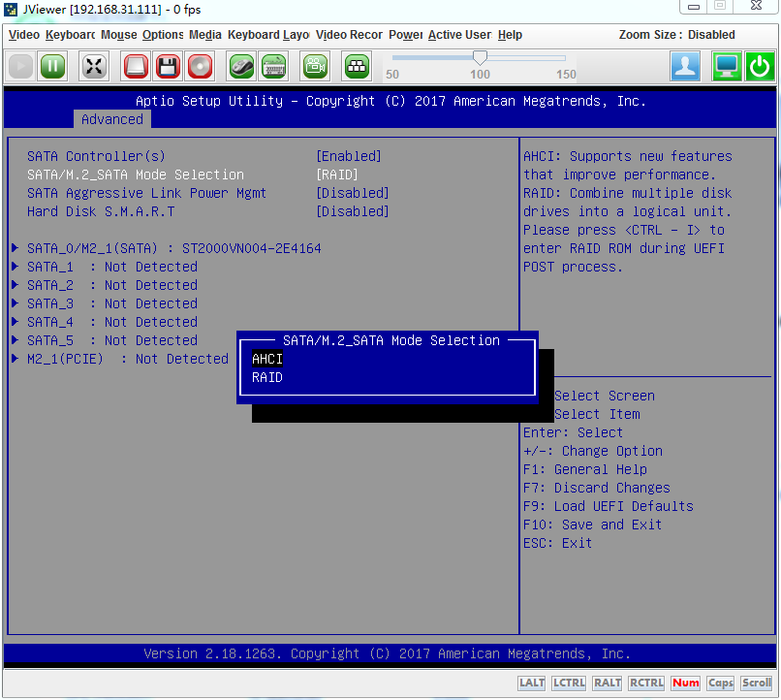Image resolution: width=781 pixels, height=700 pixels.
Task: Open the active users icon
Action: pyautogui.click(x=686, y=66)
